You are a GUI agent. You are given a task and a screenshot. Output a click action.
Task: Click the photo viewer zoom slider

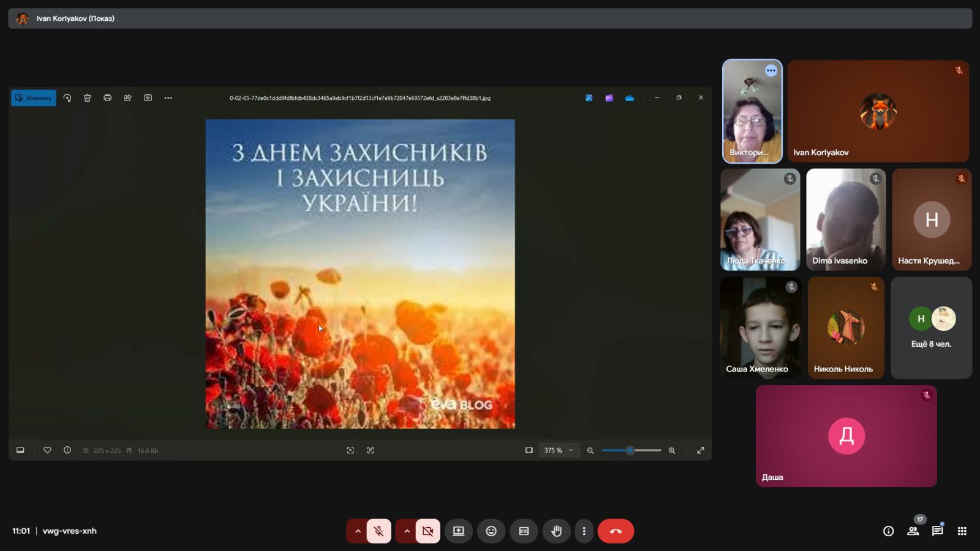pos(631,450)
